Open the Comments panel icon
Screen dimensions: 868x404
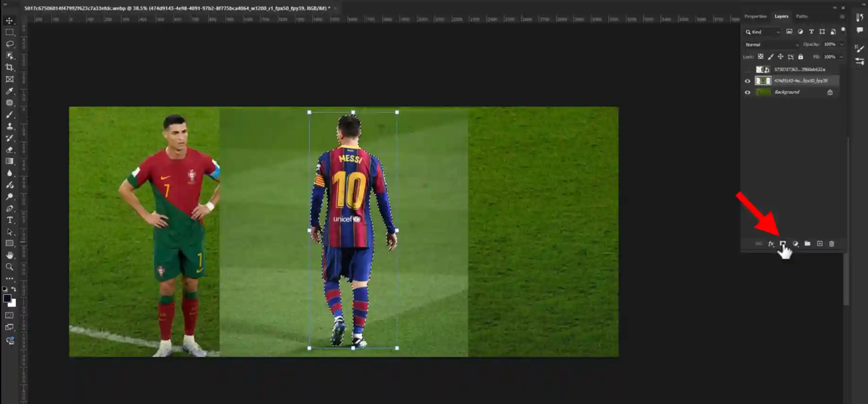tap(860, 31)
